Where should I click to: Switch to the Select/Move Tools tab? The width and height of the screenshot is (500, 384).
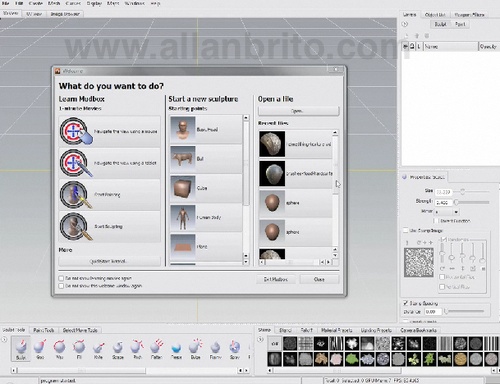(x=80, y=330)
